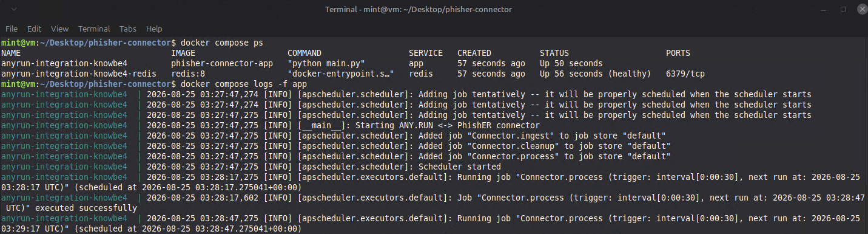Screen dimensions: 868x234
Task: Click the "docker-entrypoint.s…" command text
Action: tap(341, 74)
